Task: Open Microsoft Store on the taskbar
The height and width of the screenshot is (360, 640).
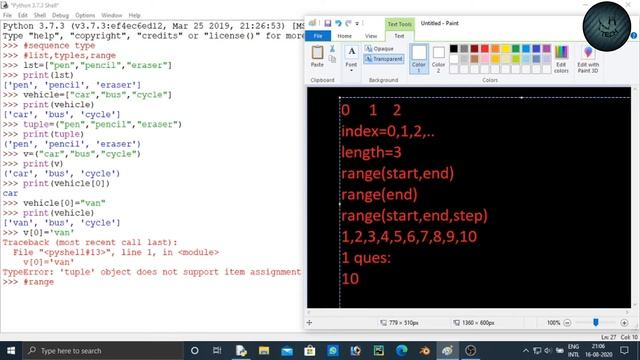Action: coord(310,351)
